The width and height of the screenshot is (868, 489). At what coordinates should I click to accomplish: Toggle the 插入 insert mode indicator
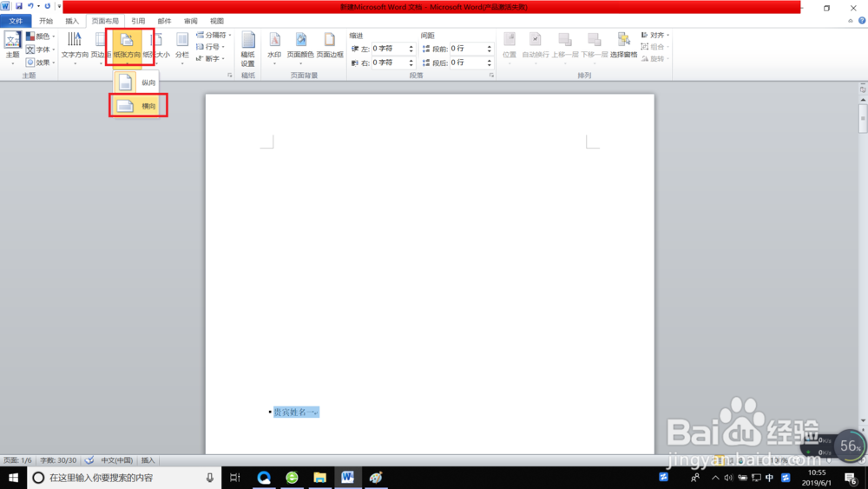pyautogui.click(x=148, y=460)
